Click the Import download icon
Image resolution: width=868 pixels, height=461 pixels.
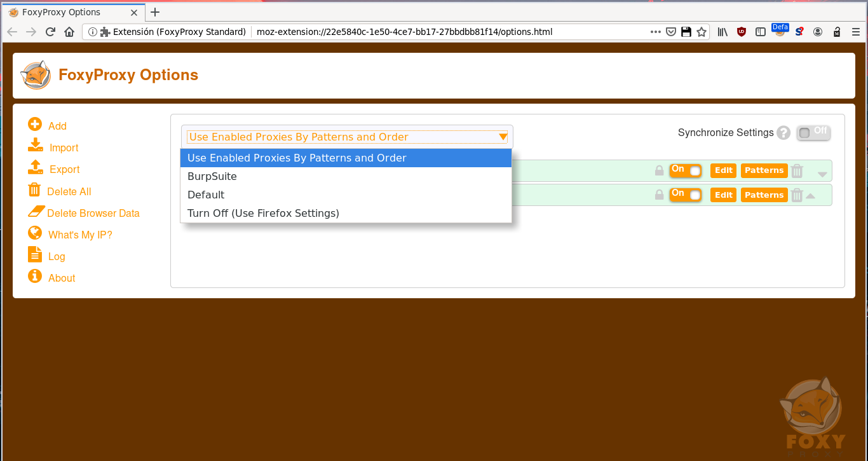tap(36, 145)
